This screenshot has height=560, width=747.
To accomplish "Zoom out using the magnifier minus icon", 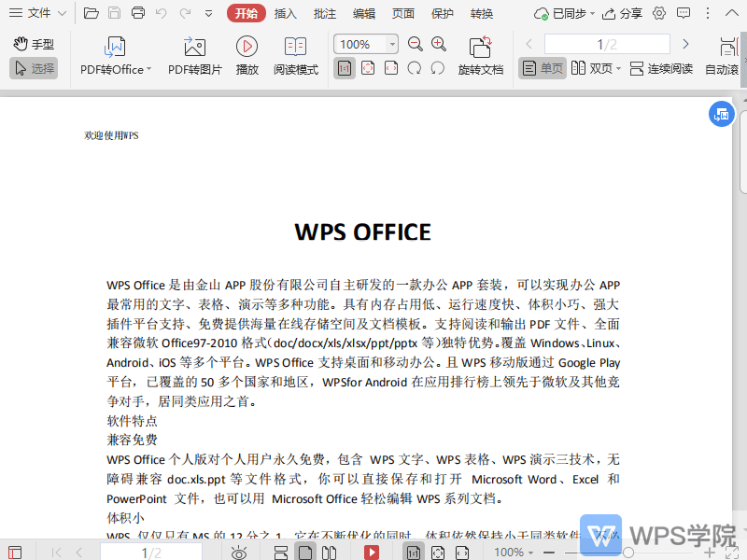I will pyautogui.click(x=415, y=44).
